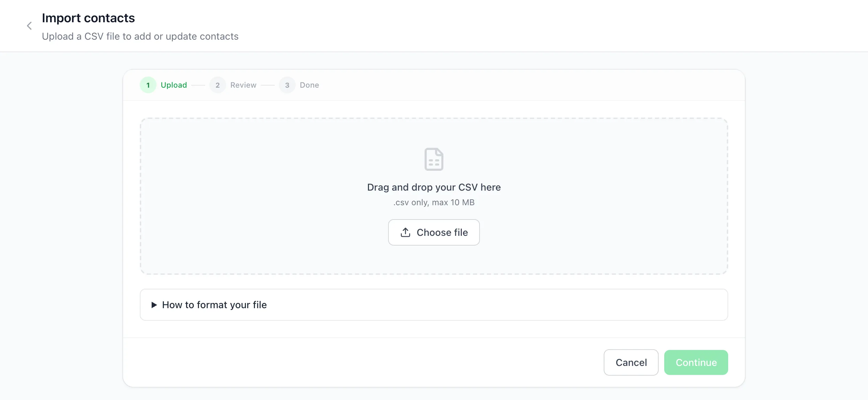The width and height of the screenshot is (868, 400).
Task: Click the CSV file document icon
Action: (434, 159)
